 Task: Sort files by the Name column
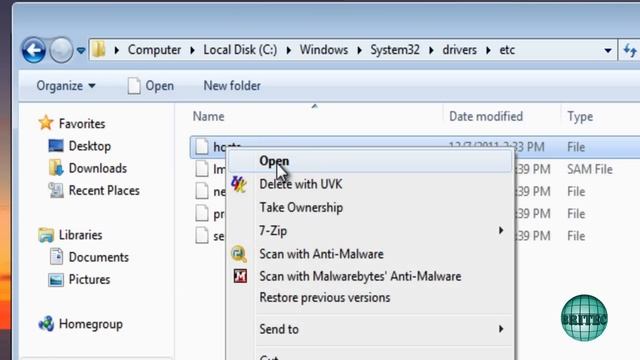(209, 116)
